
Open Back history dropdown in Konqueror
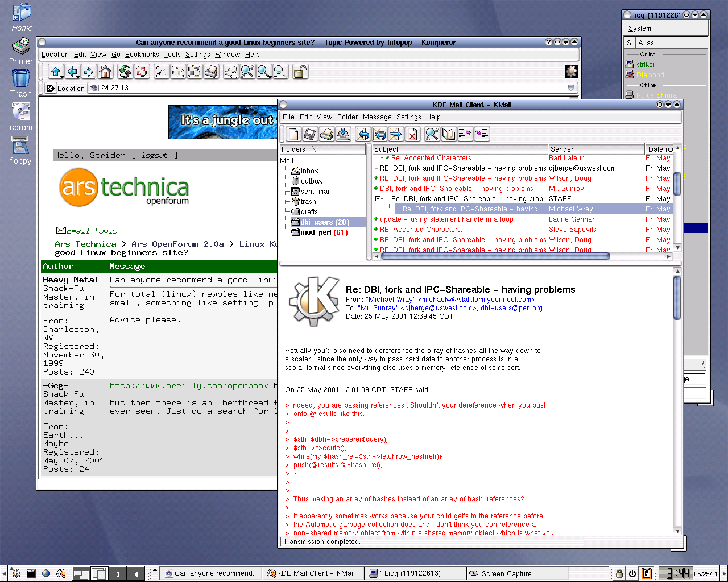point(77,76)
